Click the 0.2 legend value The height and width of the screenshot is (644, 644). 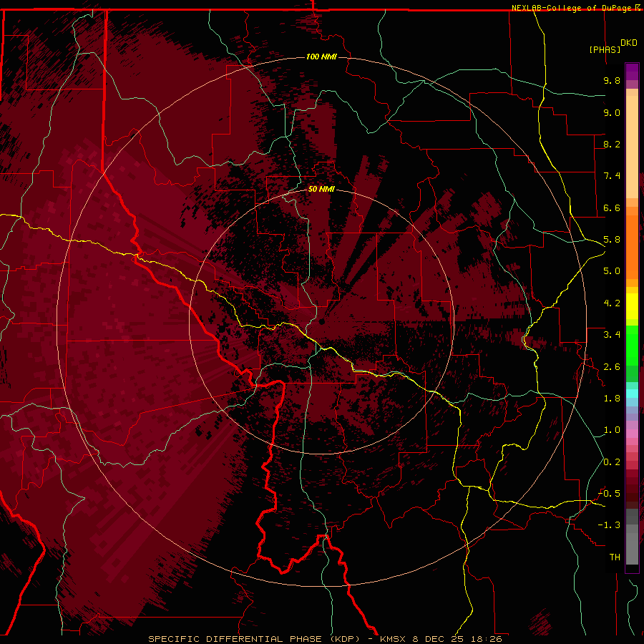[x=612, y=462]
